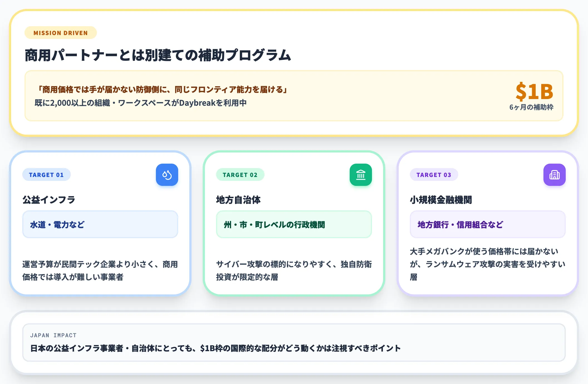Click the green government building icon
Screen dimensions: 588x384
pos(361,175)
